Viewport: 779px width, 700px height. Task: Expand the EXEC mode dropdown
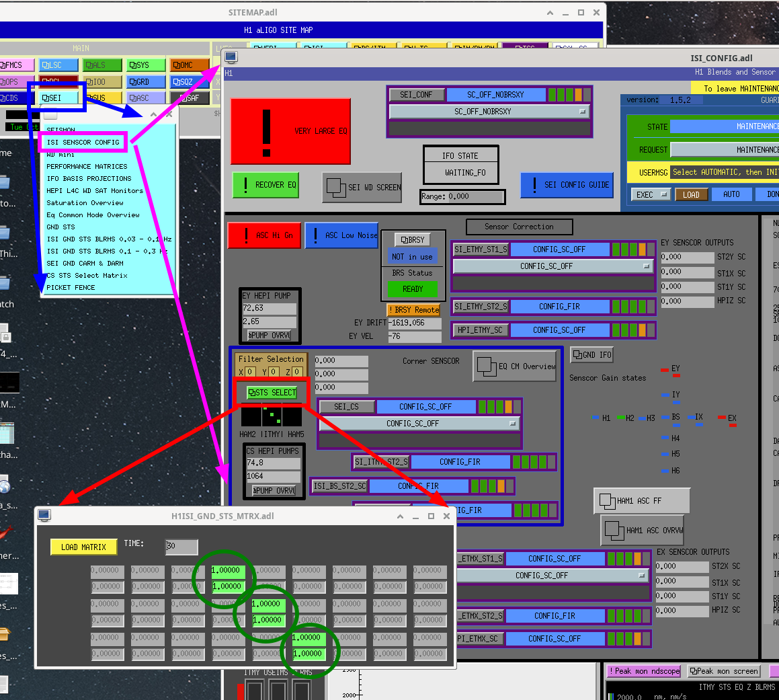point(651,194)
